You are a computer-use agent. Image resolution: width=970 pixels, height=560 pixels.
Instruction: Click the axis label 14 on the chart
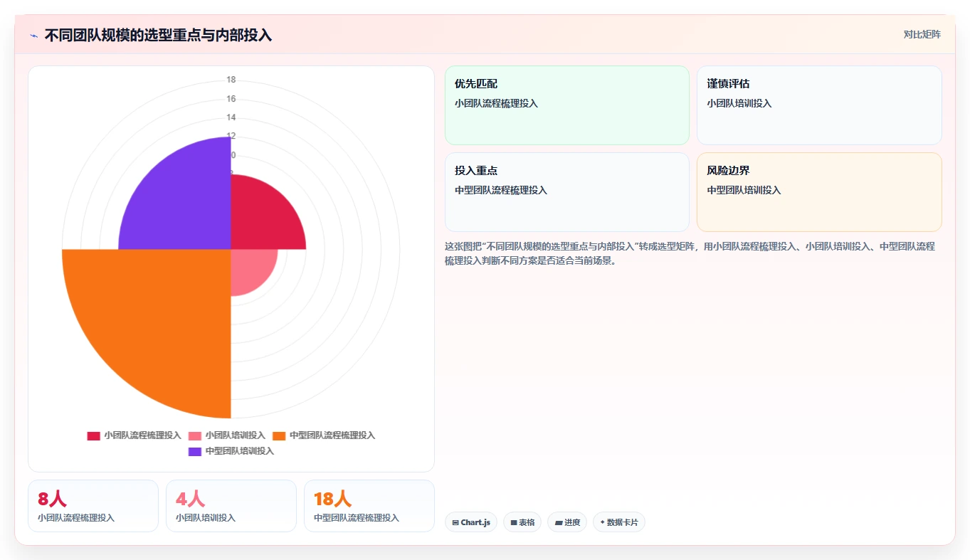(231, 117)
